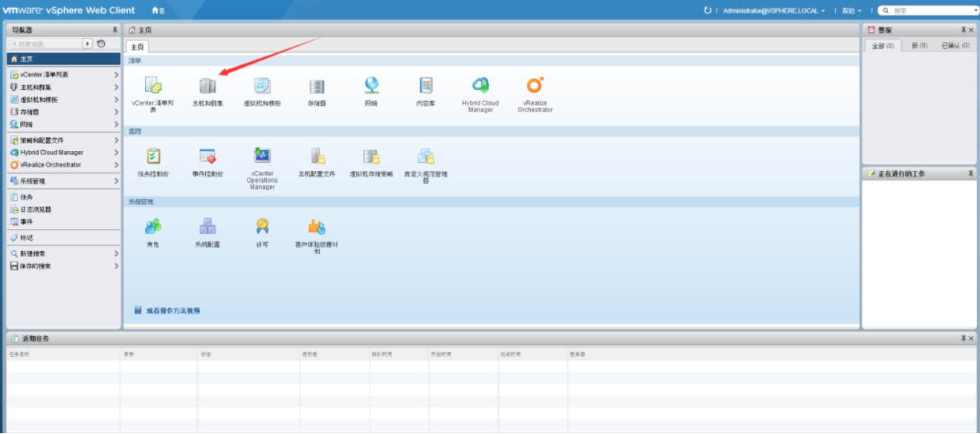Click the refresh icon in top bar
Viewport: 980px width, 434px height.
[x=707, y=10]
